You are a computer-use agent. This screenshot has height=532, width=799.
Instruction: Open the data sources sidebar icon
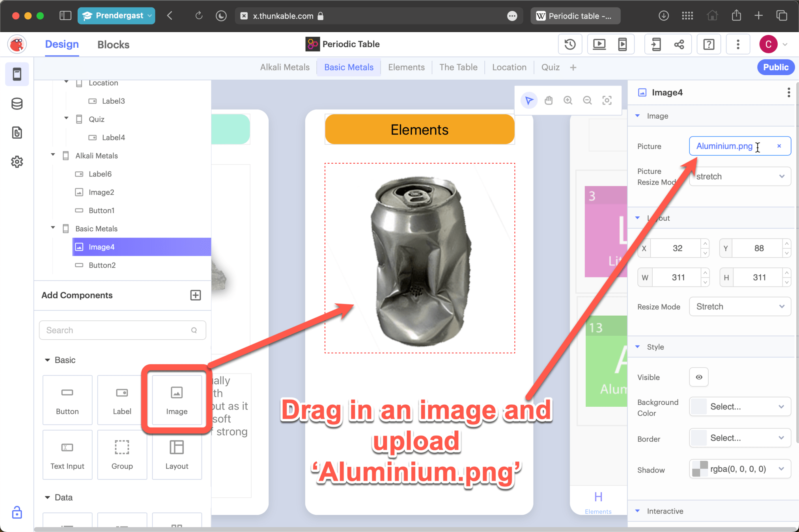tap(17, 104)
